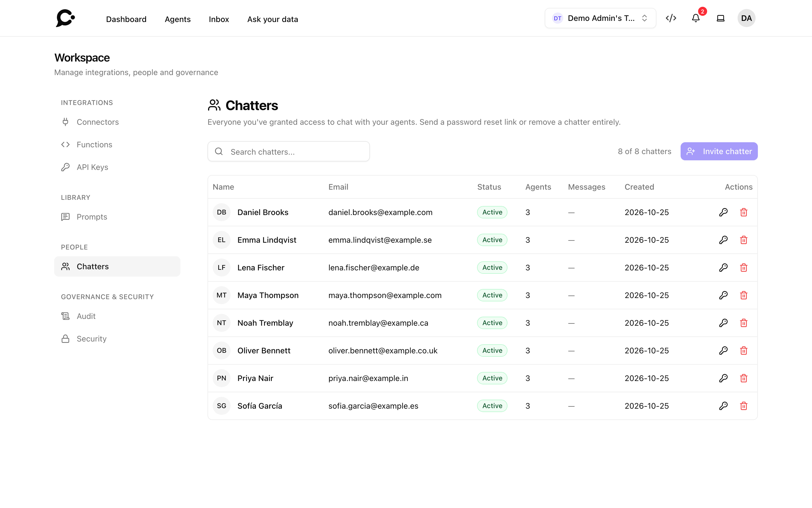Screen dimensions: 812x508
Task: Send reset link to Priya Nair
Action: pyautogui.click(x=723, y=378)
